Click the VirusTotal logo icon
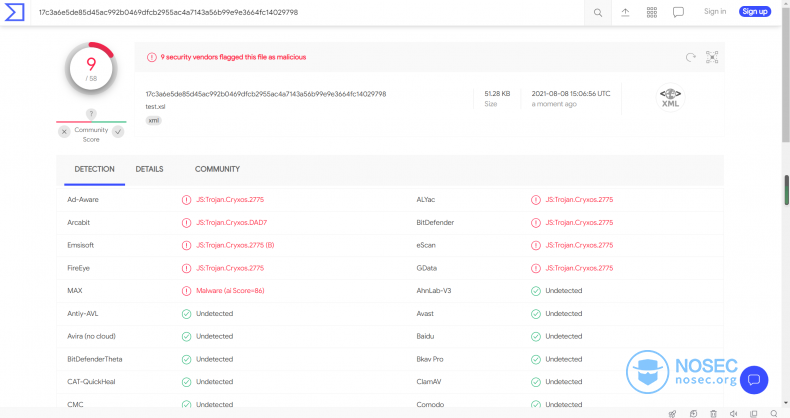 [14, 12]
